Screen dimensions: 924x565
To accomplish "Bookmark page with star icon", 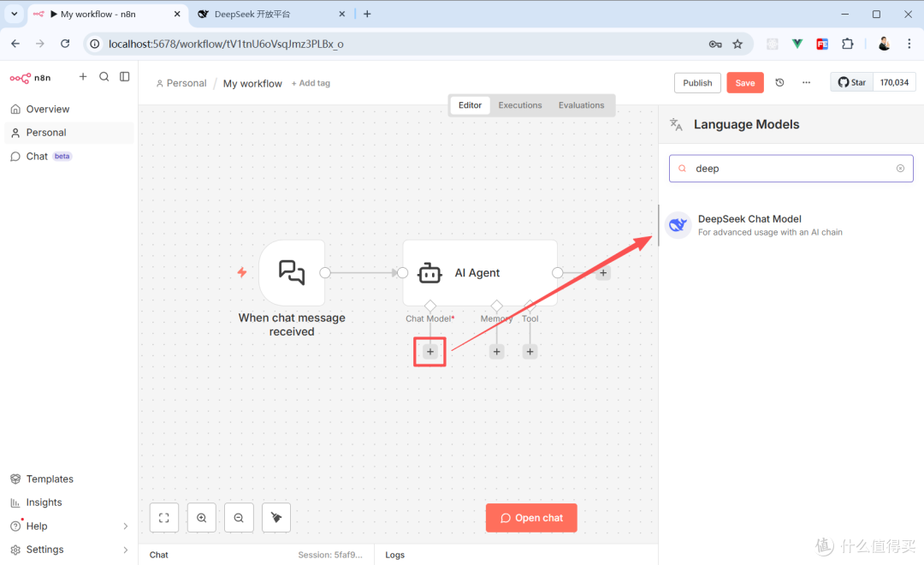I will [x=737, y=45].
